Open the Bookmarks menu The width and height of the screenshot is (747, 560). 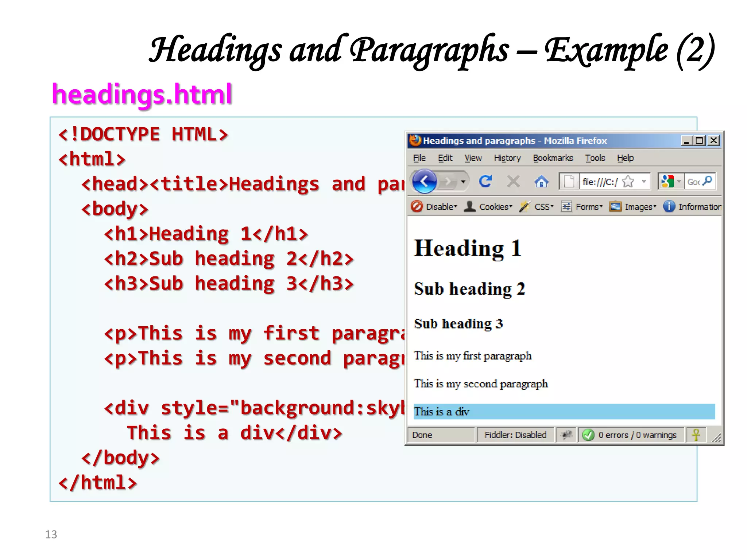tap(553, 158)
